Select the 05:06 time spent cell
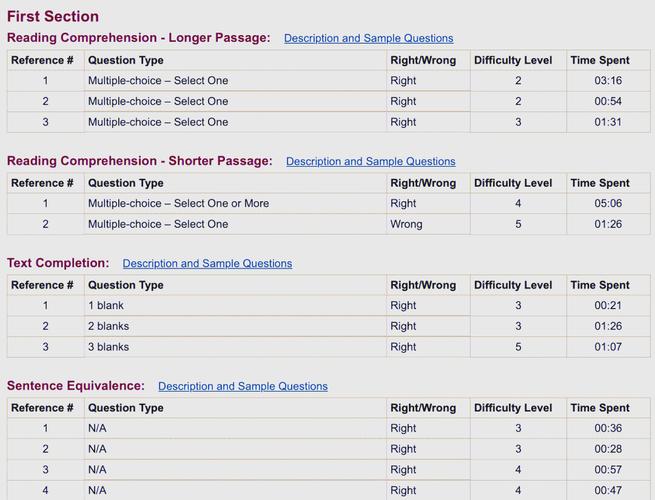Image resolution: width=655 pixels, height=500 pixels. coord(608,203)
